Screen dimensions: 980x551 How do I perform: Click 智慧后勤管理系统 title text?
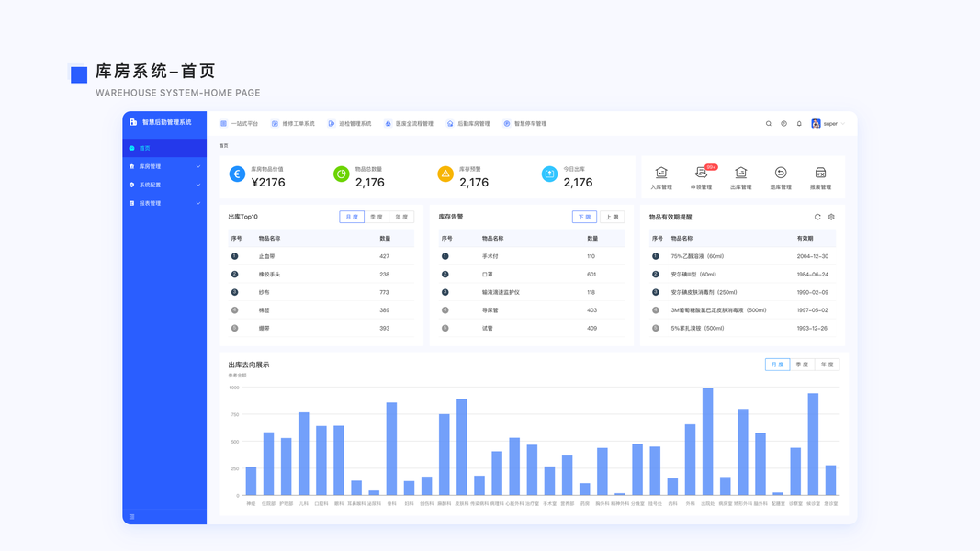[167, 122]
